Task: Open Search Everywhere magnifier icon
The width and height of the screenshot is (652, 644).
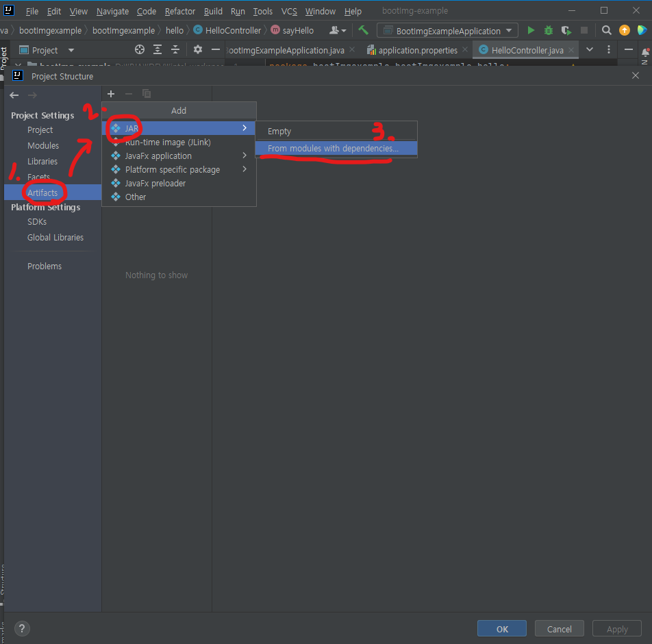Action: click(x=606, y=30)
